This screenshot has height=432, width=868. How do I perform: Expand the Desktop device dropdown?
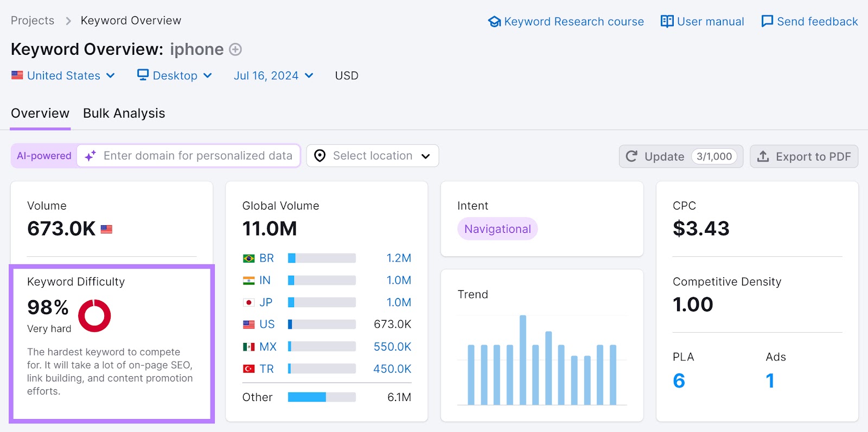(x=174, y=75)
